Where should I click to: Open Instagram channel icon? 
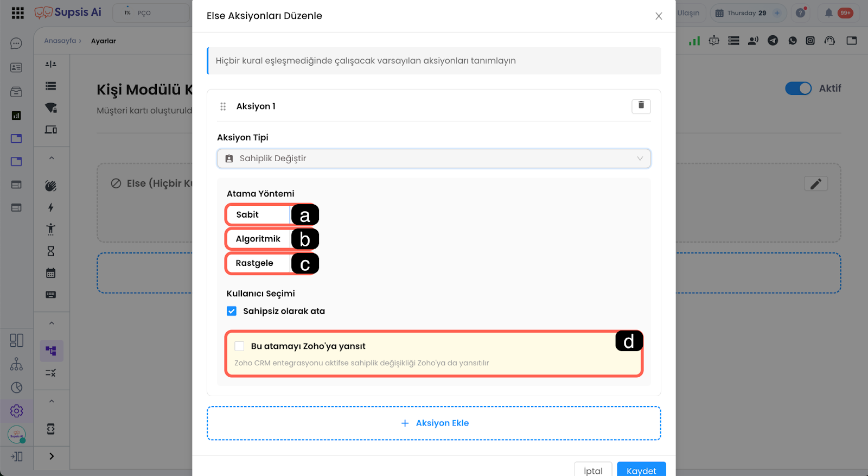coord(810,41)
